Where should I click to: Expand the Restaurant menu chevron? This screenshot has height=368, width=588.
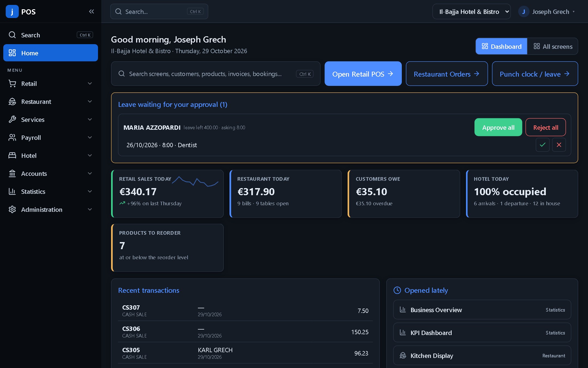pos(90,101)
